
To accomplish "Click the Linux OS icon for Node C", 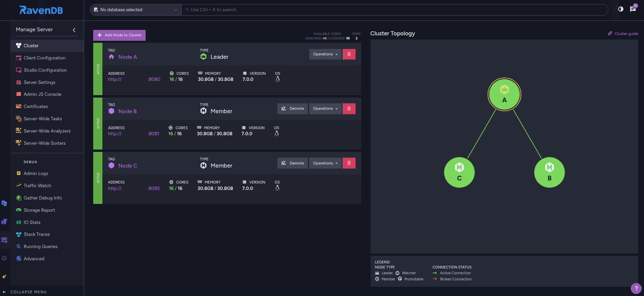I will 277,188.
